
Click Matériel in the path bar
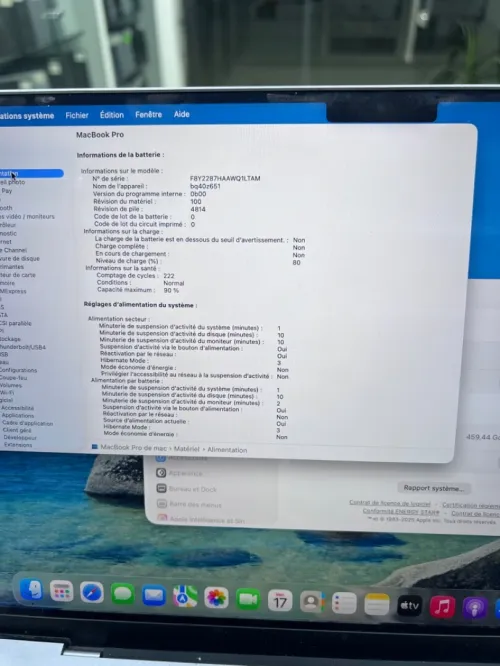[186, 449]
